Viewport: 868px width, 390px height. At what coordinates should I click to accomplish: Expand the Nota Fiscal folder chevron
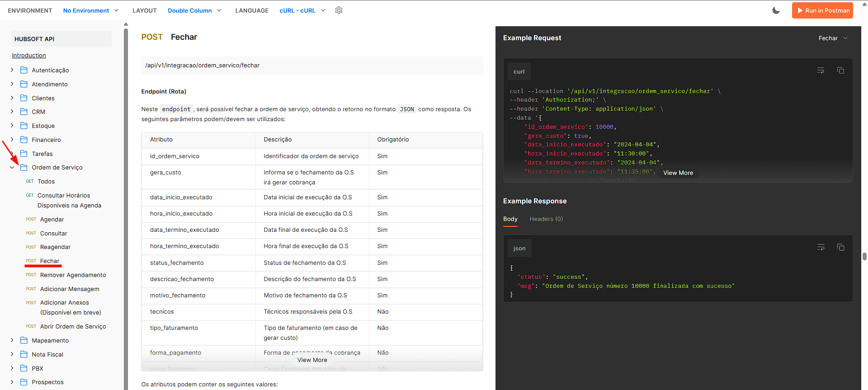coord(12,354)
